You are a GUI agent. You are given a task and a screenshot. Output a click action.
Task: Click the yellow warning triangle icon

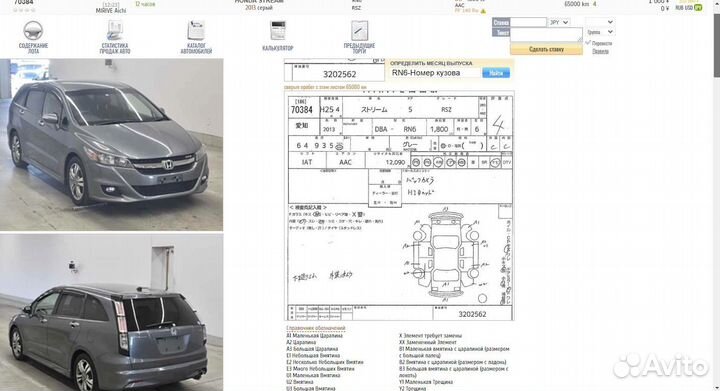click(483, 11)
